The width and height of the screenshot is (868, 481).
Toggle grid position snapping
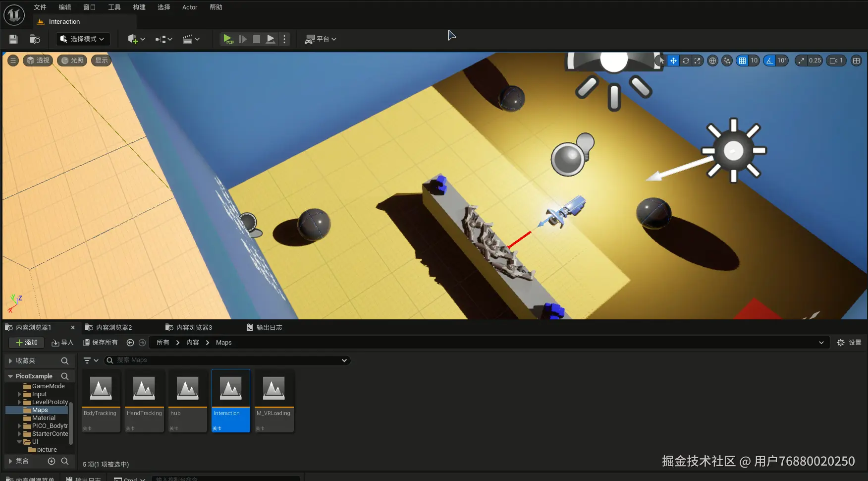(742, 60)
